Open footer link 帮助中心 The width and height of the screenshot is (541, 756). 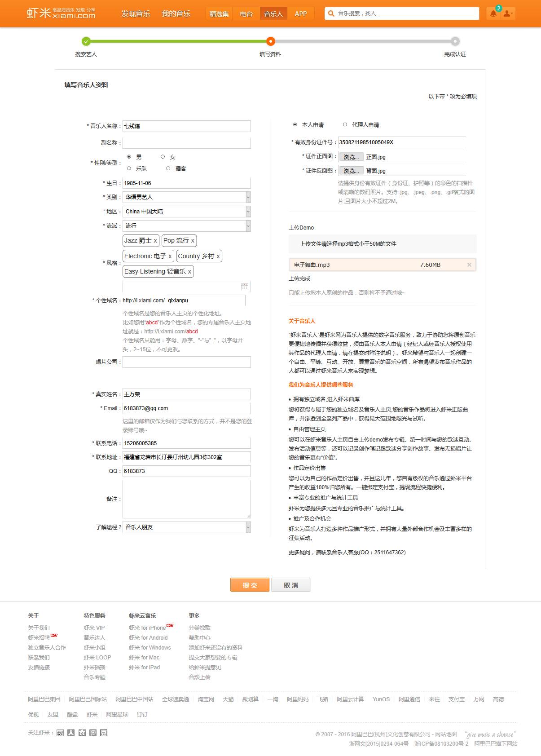tap(199, 638)
